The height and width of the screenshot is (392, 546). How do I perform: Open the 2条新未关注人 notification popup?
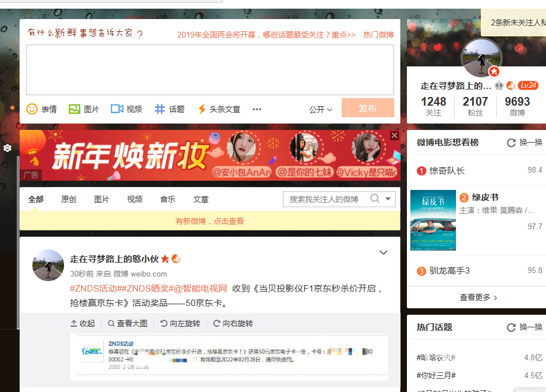[514, 23]
